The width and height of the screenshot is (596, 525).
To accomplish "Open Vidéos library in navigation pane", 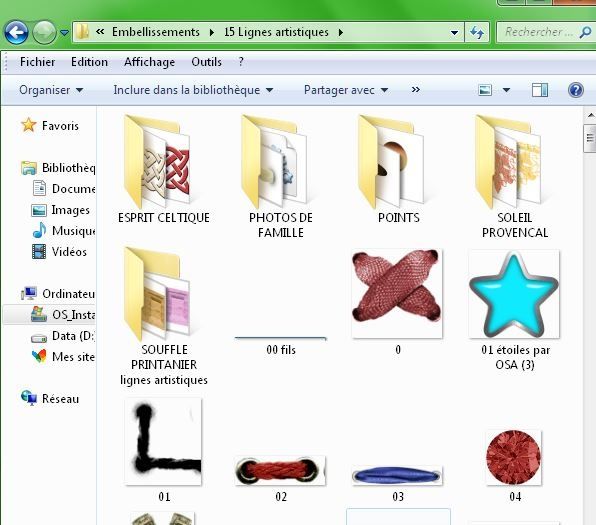I will tap(60, 252).
